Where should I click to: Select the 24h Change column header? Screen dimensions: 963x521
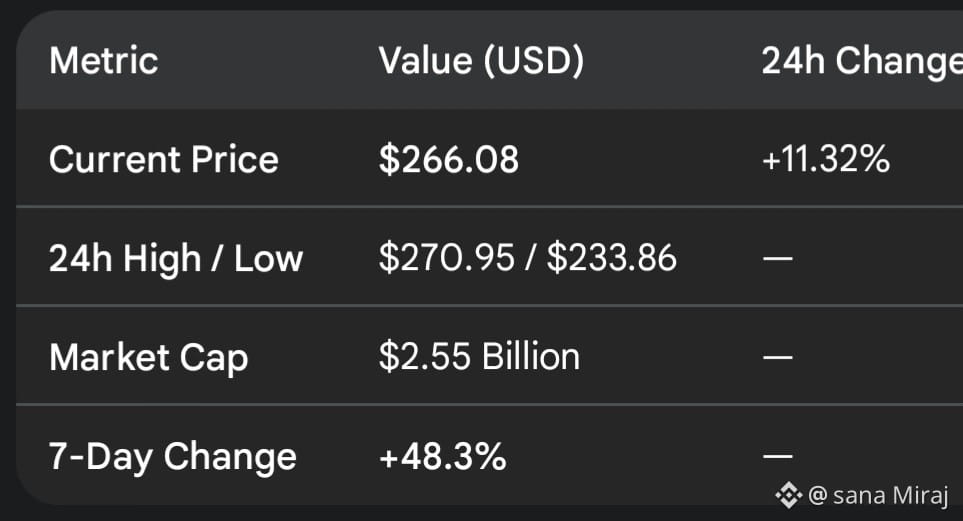click(862, 62)
